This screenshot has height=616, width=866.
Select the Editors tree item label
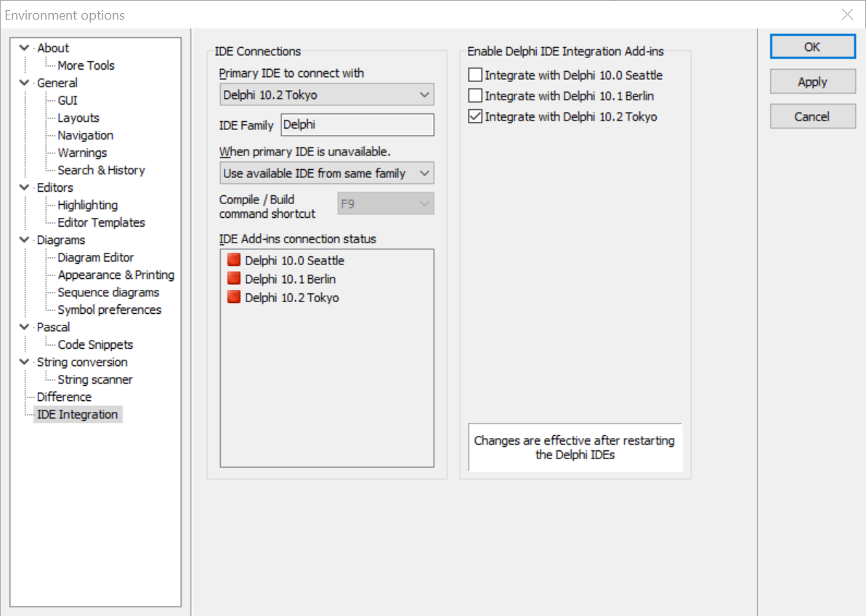(54, 187)
